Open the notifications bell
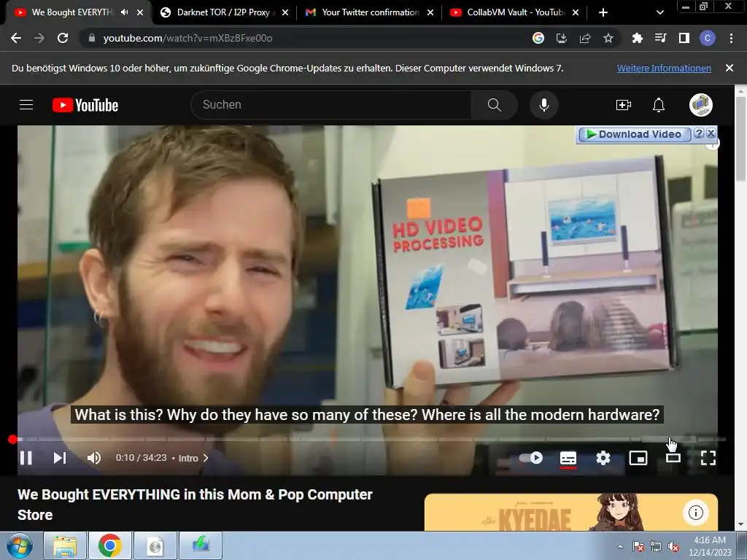 tap(659, 105)
